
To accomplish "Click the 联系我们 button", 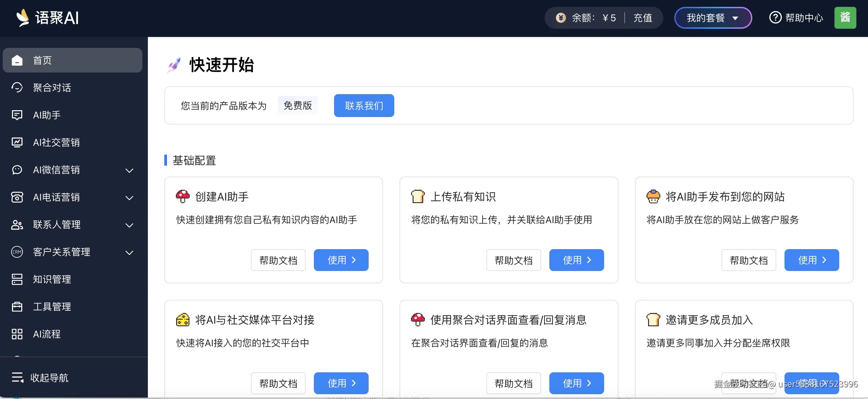I will click(x=364, y=105).
